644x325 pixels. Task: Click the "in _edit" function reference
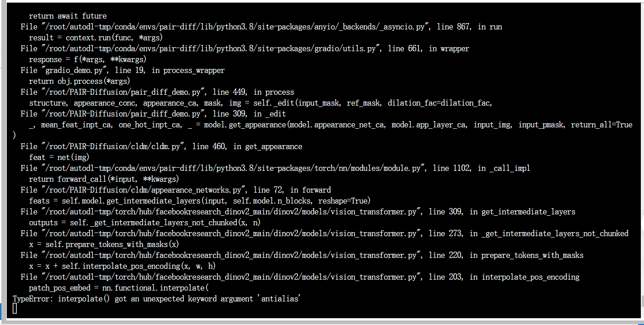pos(270,114)
